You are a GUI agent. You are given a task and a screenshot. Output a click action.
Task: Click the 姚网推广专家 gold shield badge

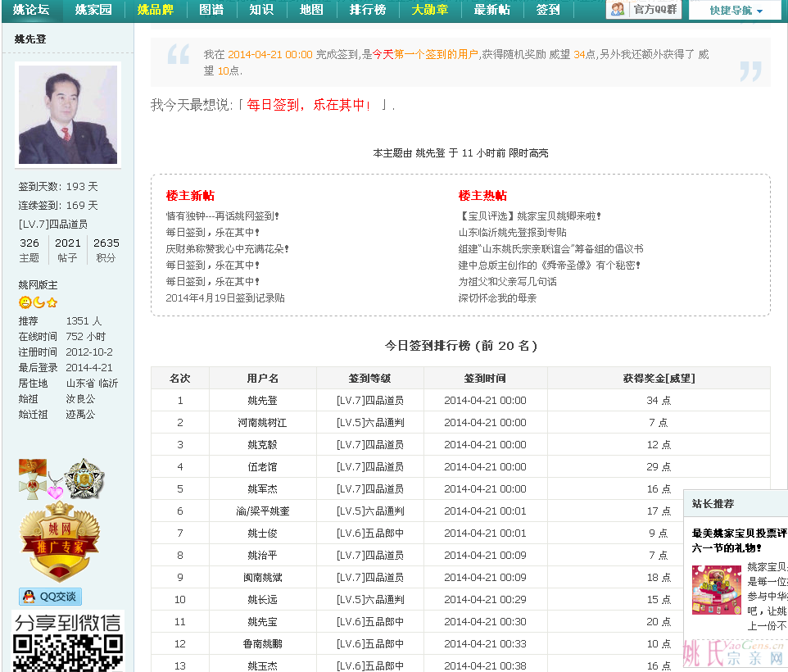[59, 541]
